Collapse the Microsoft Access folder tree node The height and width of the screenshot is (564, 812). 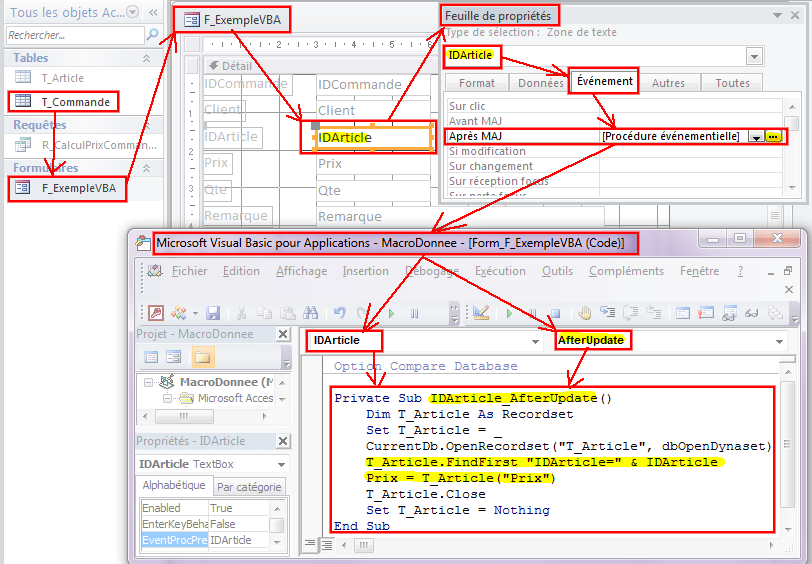(x=167, y=399)
